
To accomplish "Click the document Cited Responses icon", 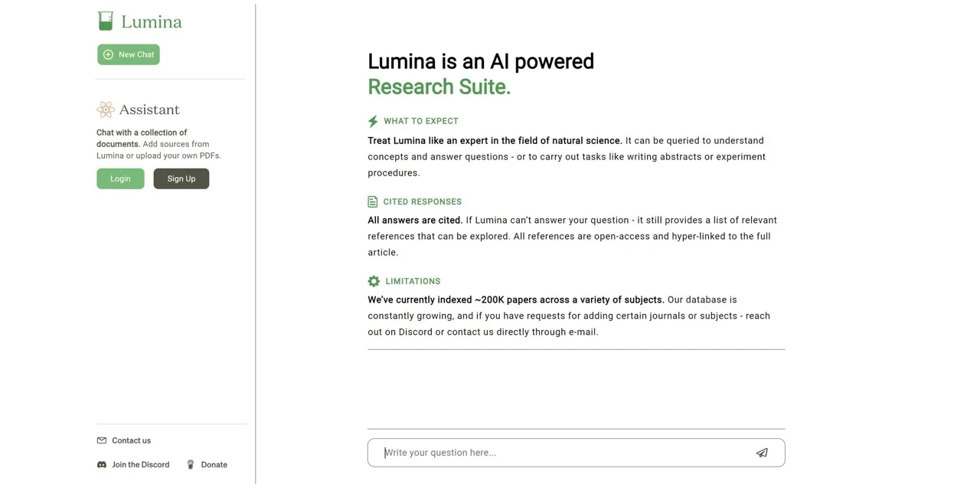I will coord(373,202).
